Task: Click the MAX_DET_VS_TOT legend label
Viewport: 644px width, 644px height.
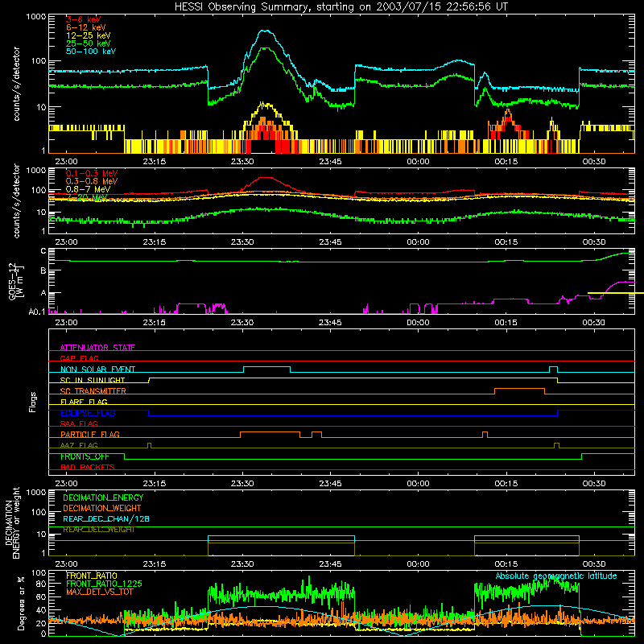Action: coord(99,592)
